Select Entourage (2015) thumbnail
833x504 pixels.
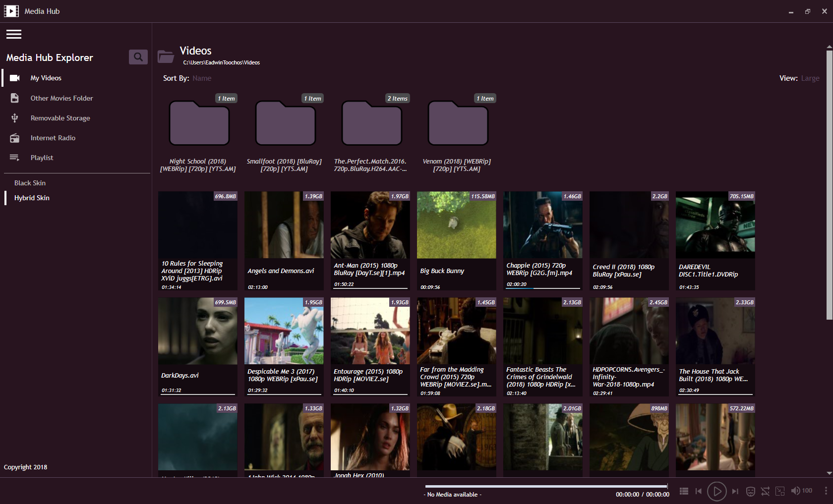(370, 331)
